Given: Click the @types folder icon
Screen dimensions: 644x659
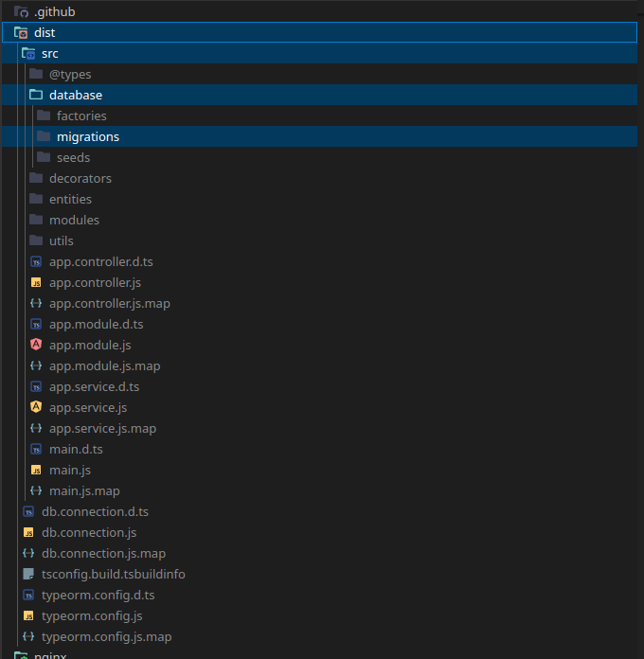Looking at the screenshot, I should [36, 74].
